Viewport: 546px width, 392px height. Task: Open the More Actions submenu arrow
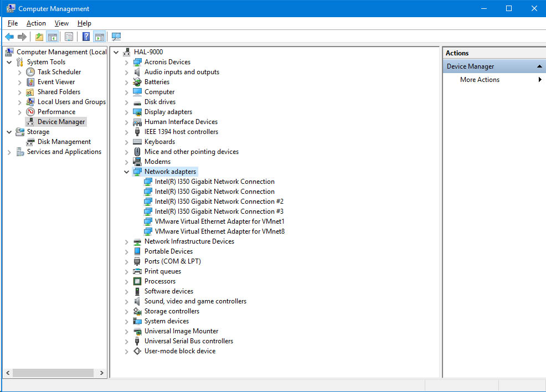[540, 79]
